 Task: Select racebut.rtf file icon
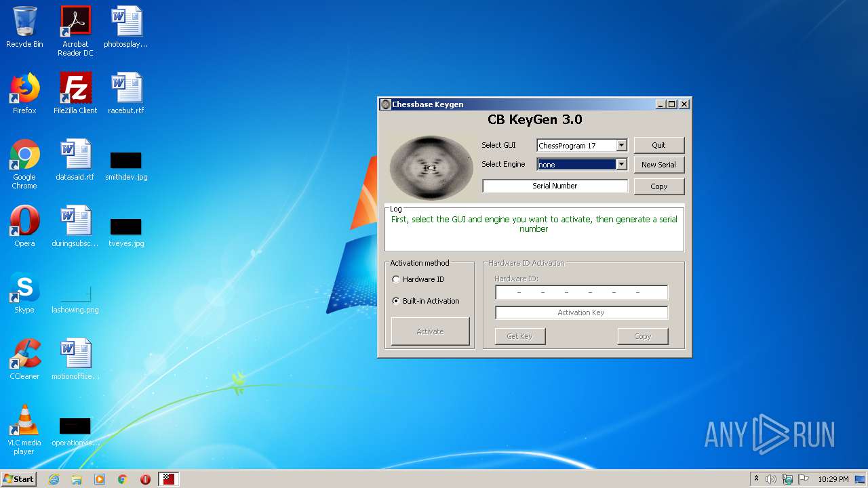coord(126,94)
